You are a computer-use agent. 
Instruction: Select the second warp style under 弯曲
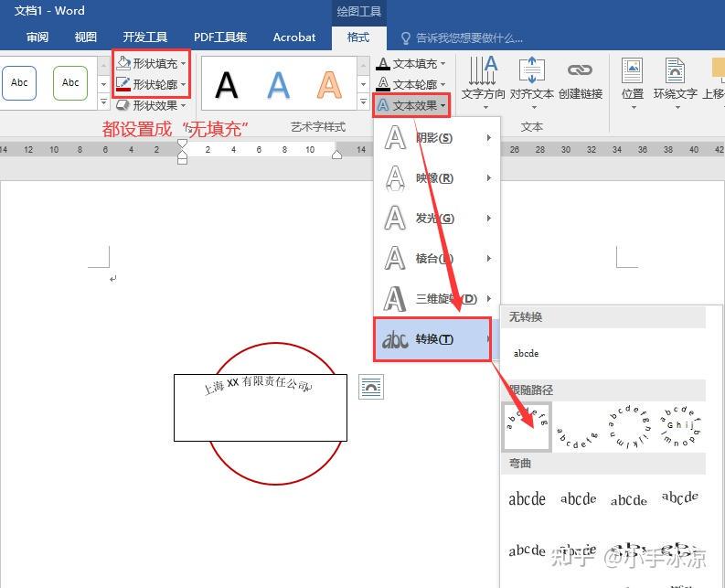[578, 499]
